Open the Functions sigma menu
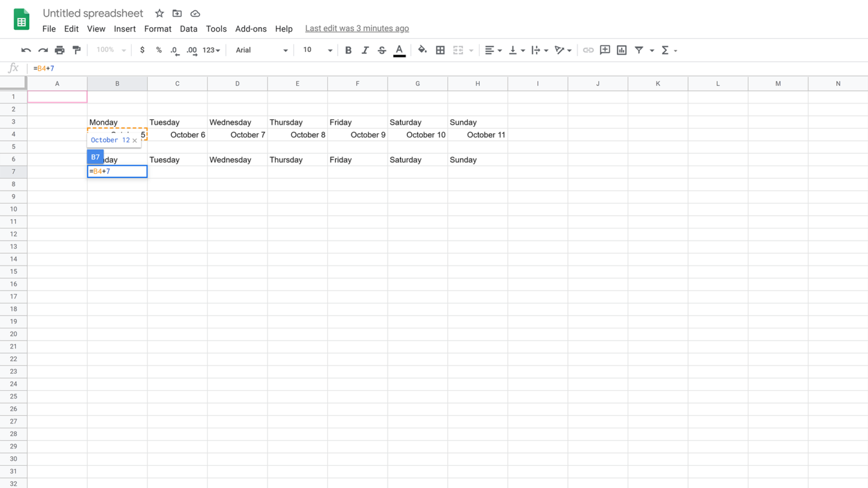Image resolution: width=868 pixels, height=488 pixels. point(667,50)
